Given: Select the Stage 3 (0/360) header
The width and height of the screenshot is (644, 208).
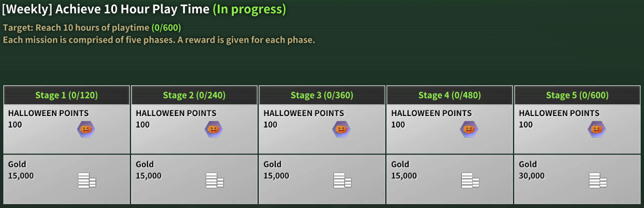Looking at the screenshot, I should [322, 95].
